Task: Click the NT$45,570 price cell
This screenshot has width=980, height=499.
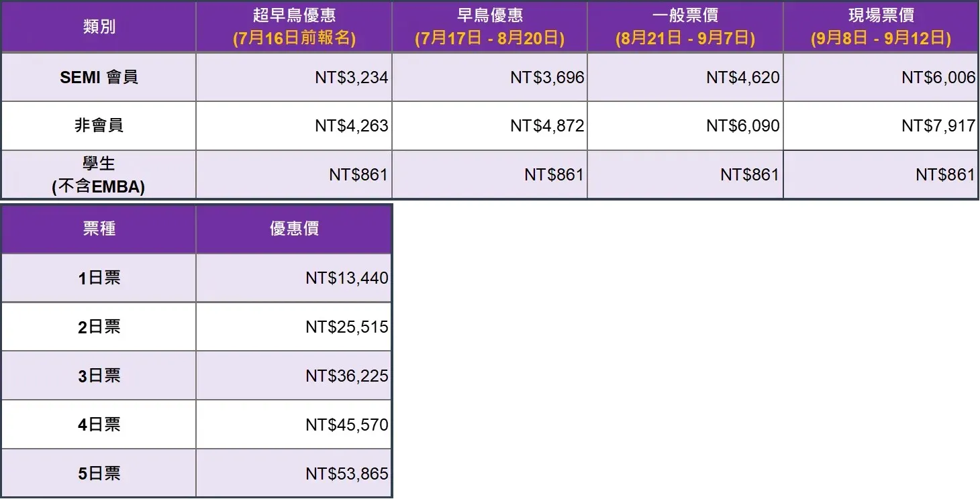Action: pyautogui.click(x=294, y=425)
